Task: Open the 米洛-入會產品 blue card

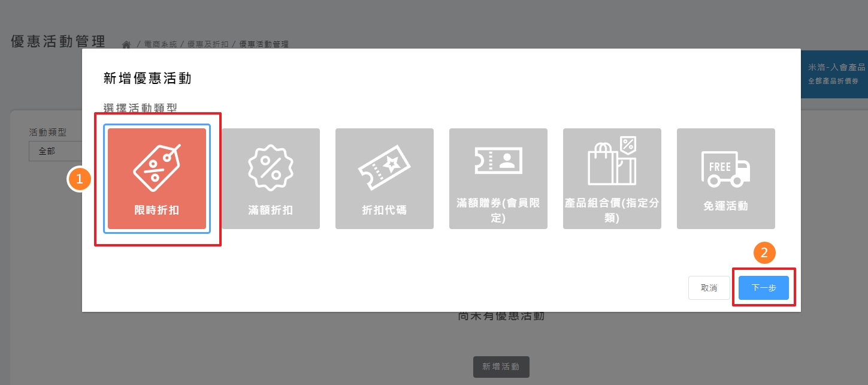Action: tap(835, 74)
